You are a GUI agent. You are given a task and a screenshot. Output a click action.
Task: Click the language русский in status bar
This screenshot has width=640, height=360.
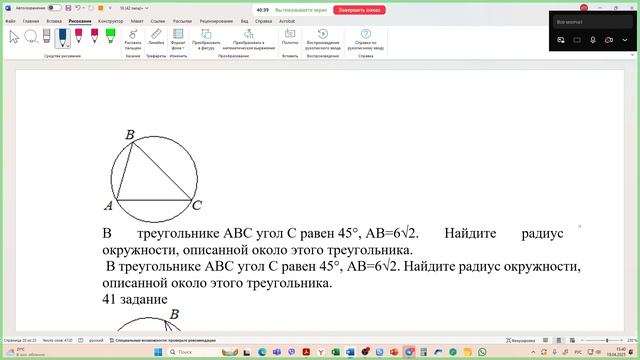(96, 340)
